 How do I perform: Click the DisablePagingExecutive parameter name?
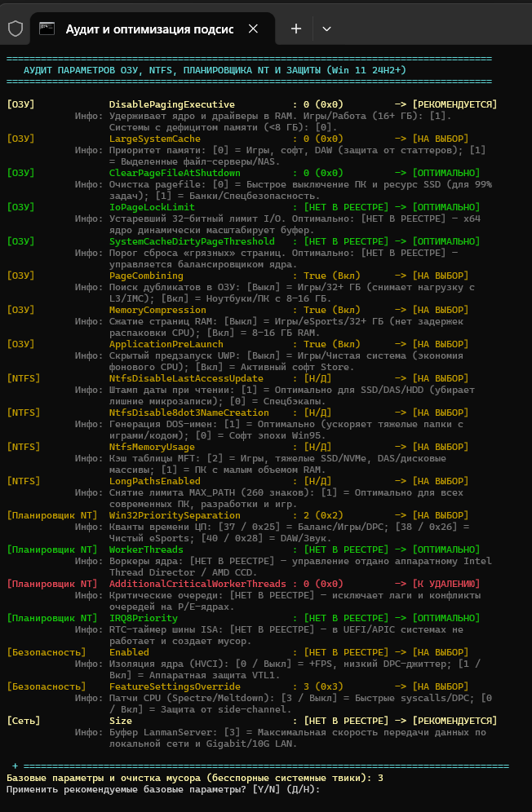[171, 104]
